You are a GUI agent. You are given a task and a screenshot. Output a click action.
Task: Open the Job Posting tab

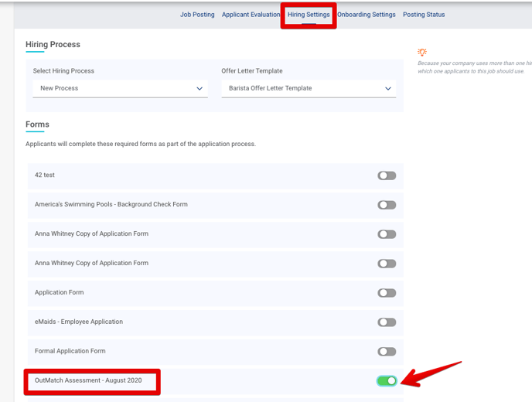pyautogui.click(x=197, y=15)
